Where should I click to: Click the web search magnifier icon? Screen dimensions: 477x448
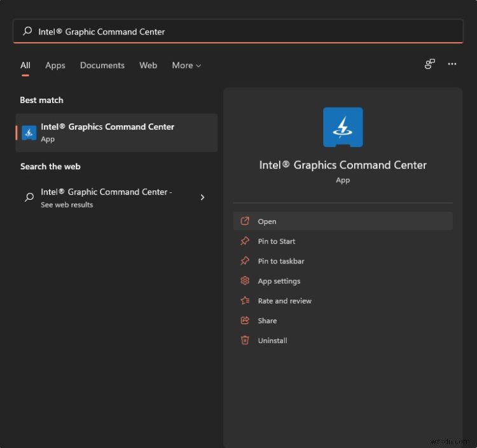(x=29, y=197)
